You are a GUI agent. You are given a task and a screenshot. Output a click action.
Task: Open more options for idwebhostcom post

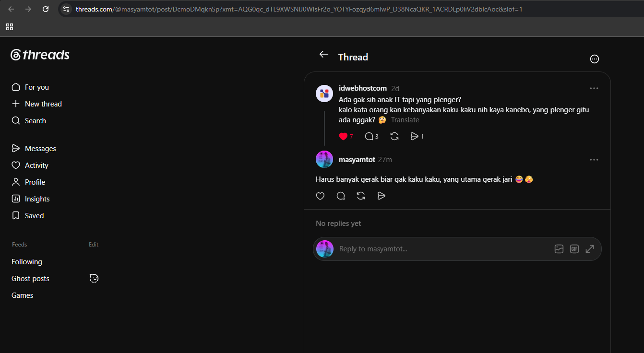(594, 88)
